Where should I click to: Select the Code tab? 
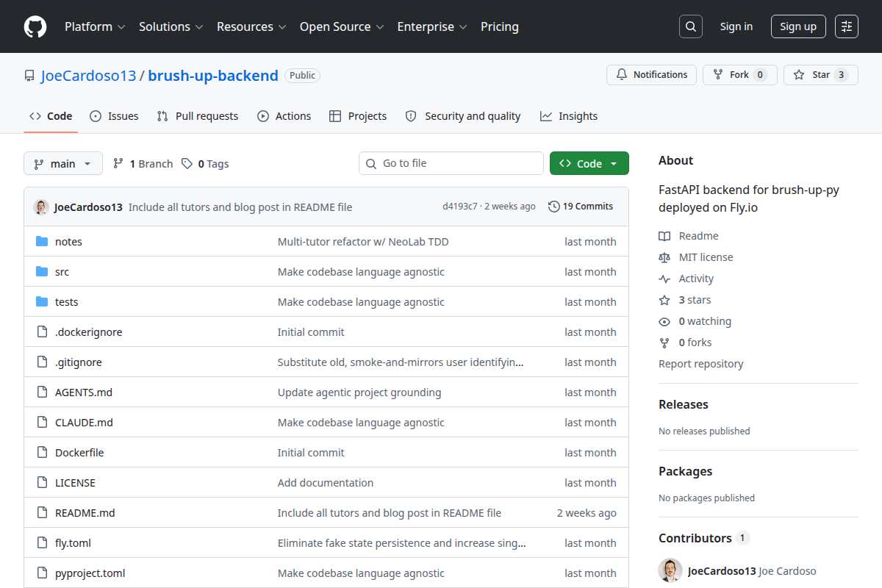point(51,116)
